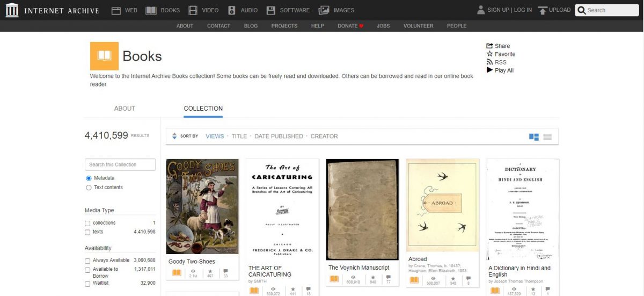The width and height of the screenshot is (644, 296).
Task: Select the Metadata radio button
Action: pyautogui.click(x=89, y=178)
